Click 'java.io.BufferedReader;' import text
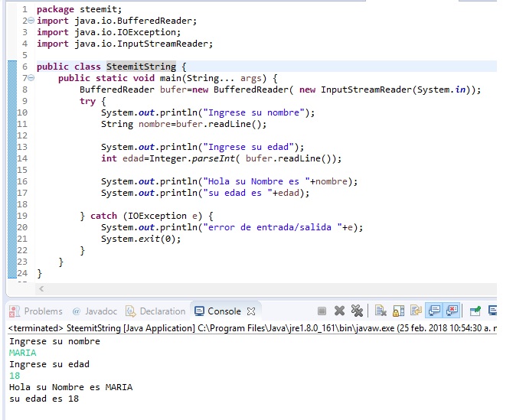This screenshot has width=526, height=420. coord(136,21)
